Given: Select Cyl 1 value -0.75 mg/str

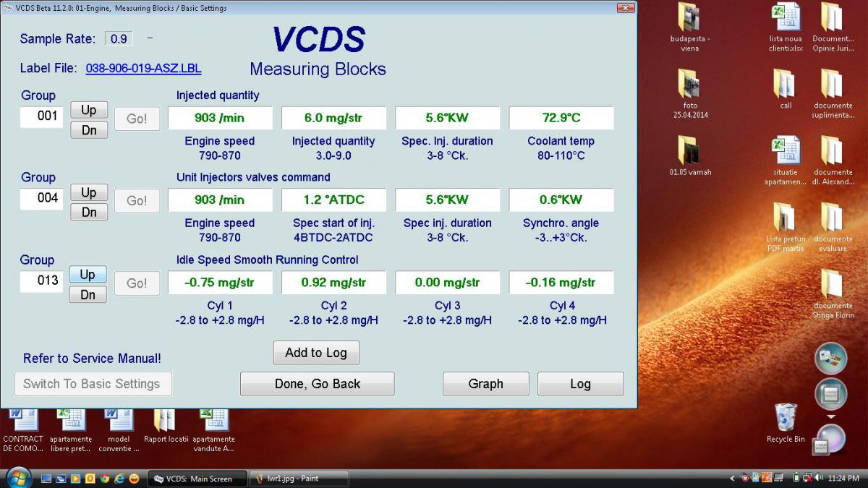Looking at the screenshot, I should coord(220,283).
